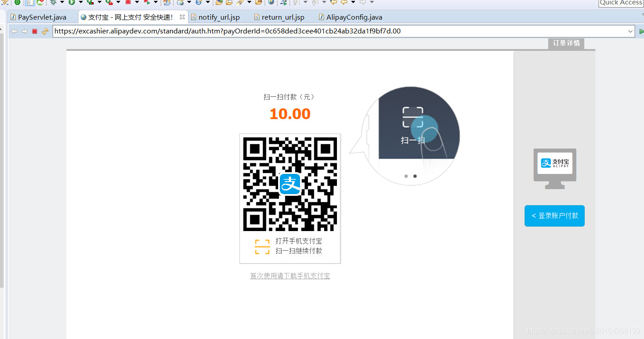This screenshot has width=644, height=339.
Task: Click the globe web browser toolbar icon
Action: point(271,2)
